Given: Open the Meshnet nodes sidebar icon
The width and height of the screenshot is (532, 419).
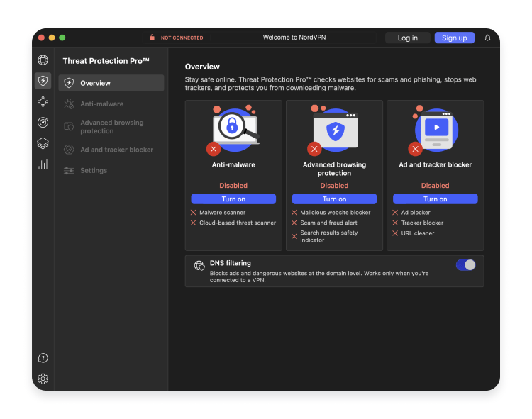Looking at the screenshot, I should [x=43, y=101].
